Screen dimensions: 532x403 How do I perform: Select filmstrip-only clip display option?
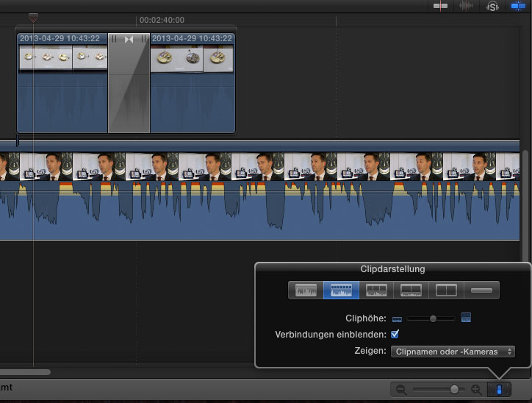[446, 290]
